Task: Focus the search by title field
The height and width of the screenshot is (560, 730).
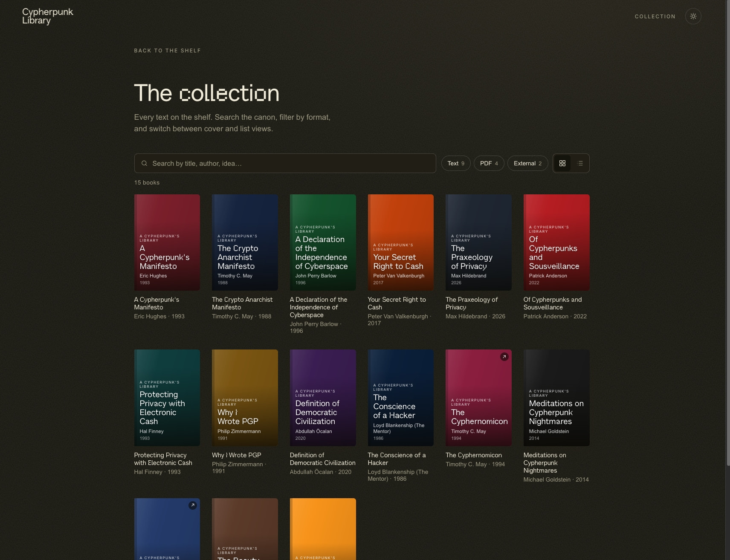Action: pyautogui.click(x=285, y=163)
